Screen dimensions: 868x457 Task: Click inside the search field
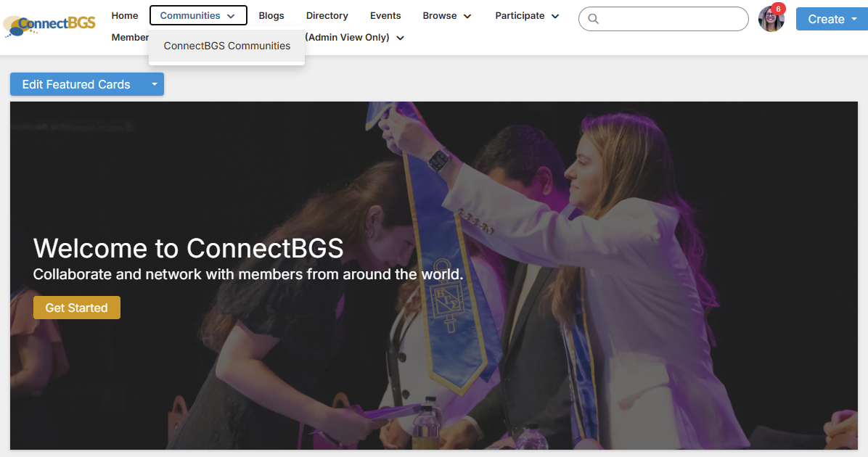(663, 19)
